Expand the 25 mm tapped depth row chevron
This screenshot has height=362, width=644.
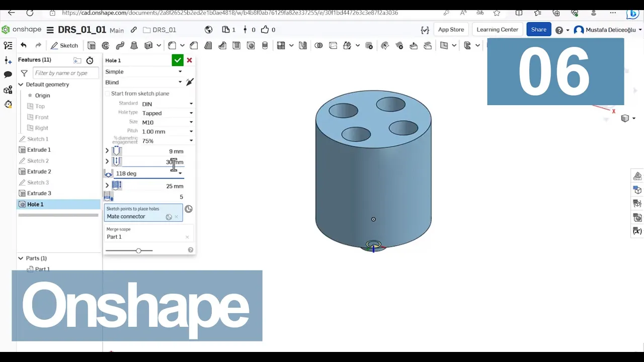pyautogui.click(x=107, y=186)
